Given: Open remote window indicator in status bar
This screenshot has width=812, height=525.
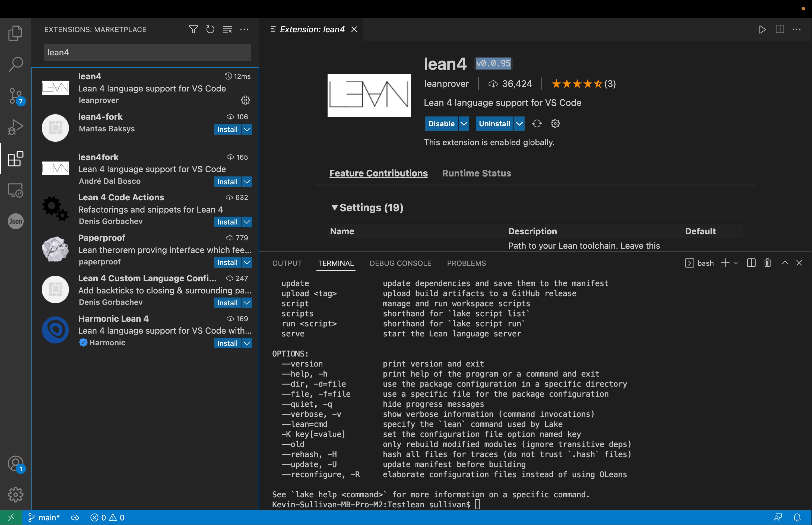Looking at the screenshot, I should [11, 517].
